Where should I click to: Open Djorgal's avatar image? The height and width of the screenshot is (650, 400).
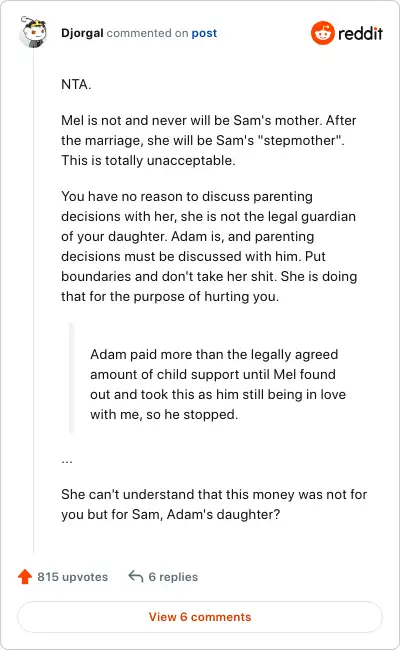coord(33,32)
